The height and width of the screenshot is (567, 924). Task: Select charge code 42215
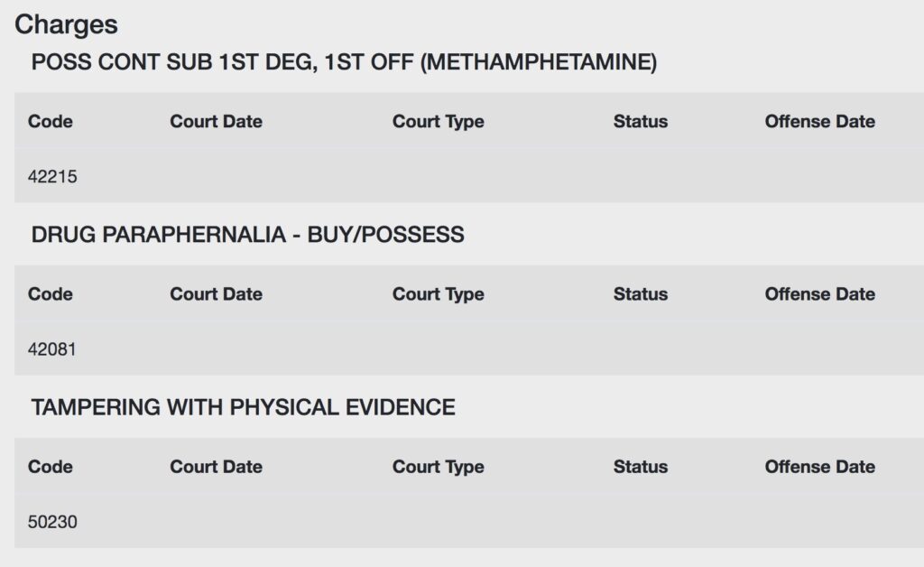point(52,177)
